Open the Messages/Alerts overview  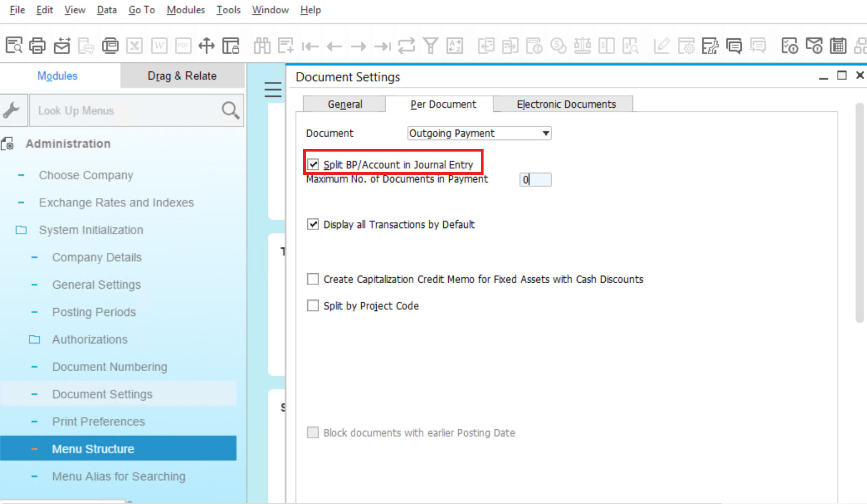[814, 45]
